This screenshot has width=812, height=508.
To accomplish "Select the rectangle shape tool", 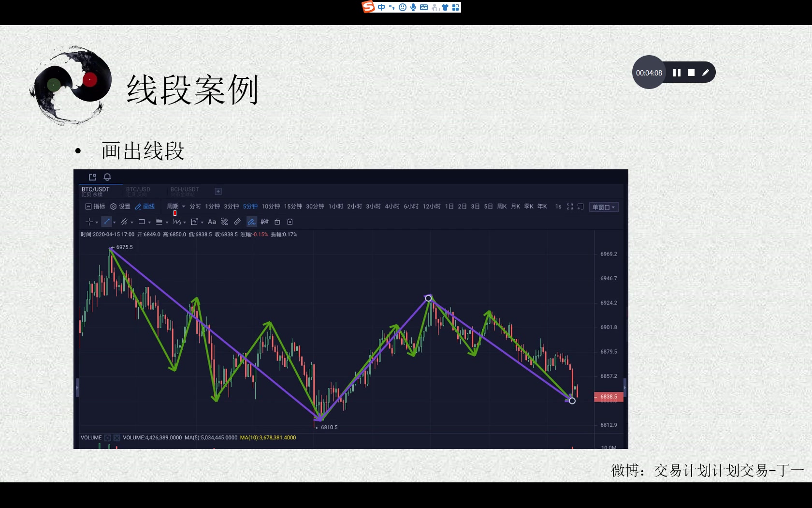I will 142,222.
